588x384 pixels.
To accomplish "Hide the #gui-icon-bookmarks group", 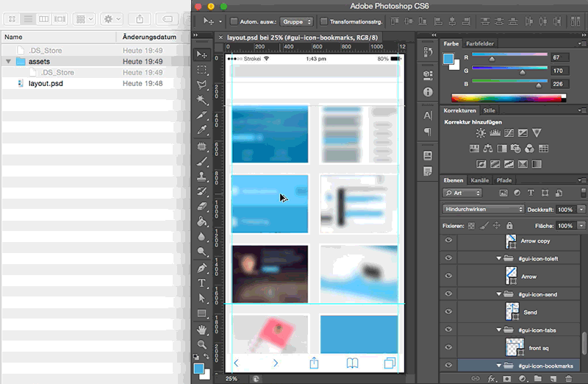I will point(448,365).
